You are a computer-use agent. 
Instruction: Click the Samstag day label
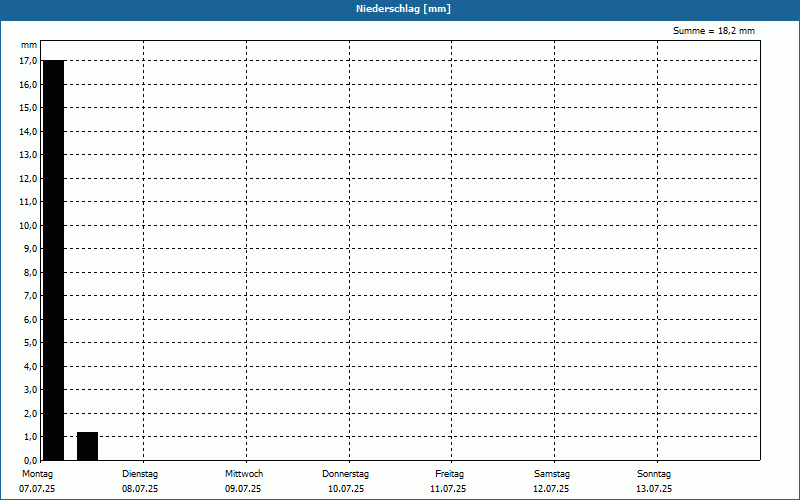(x=552, y=474)
